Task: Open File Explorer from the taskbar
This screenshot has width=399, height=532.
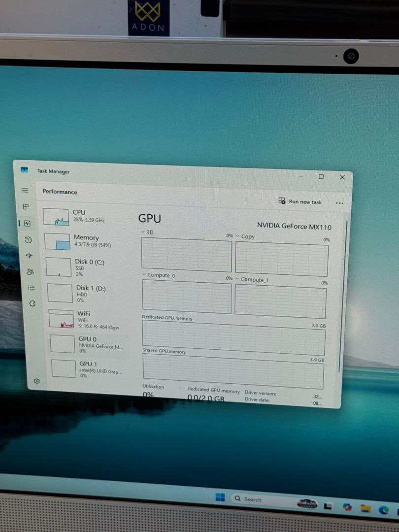Action: click(x=366, y=508)
